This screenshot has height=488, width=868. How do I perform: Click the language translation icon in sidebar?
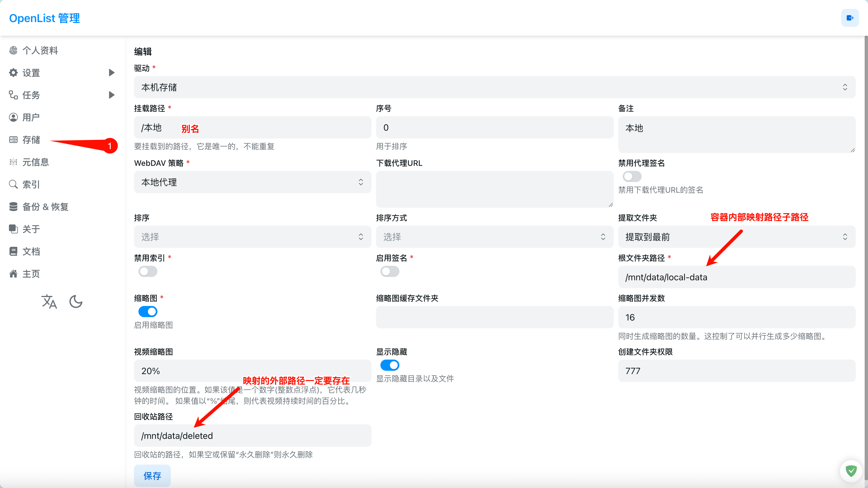[x=49, y=302]
